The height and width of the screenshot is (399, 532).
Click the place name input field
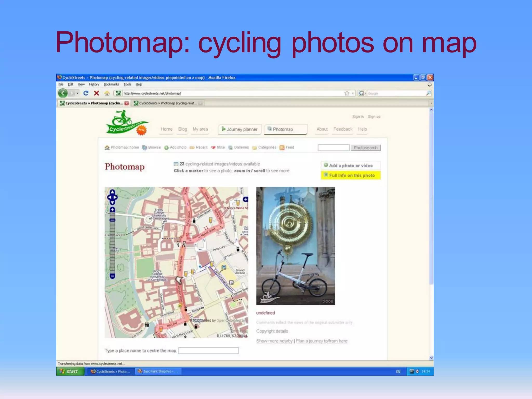(x=208, y=351)
